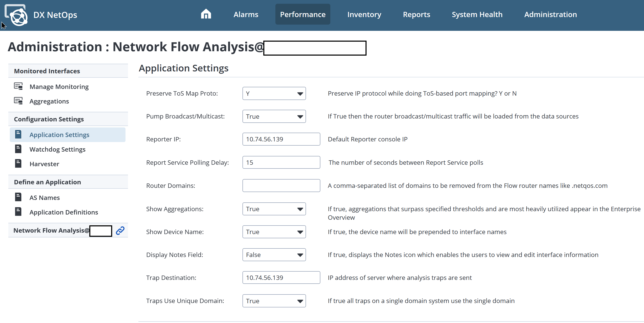Image resolution: width=644 pixels, height=323 pixels.
Task: Open the Show Aggregations dropdown
Action: [x=274, y=209]
